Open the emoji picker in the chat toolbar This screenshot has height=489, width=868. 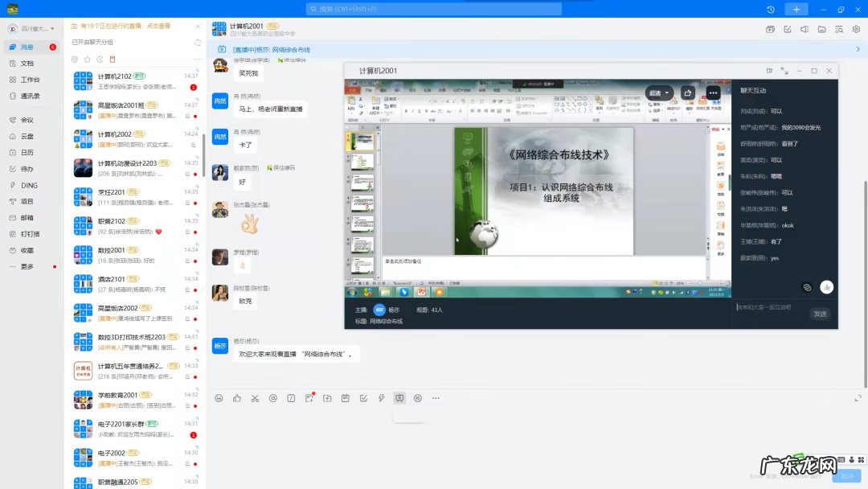pyautogui.click(x=219, y=397)
